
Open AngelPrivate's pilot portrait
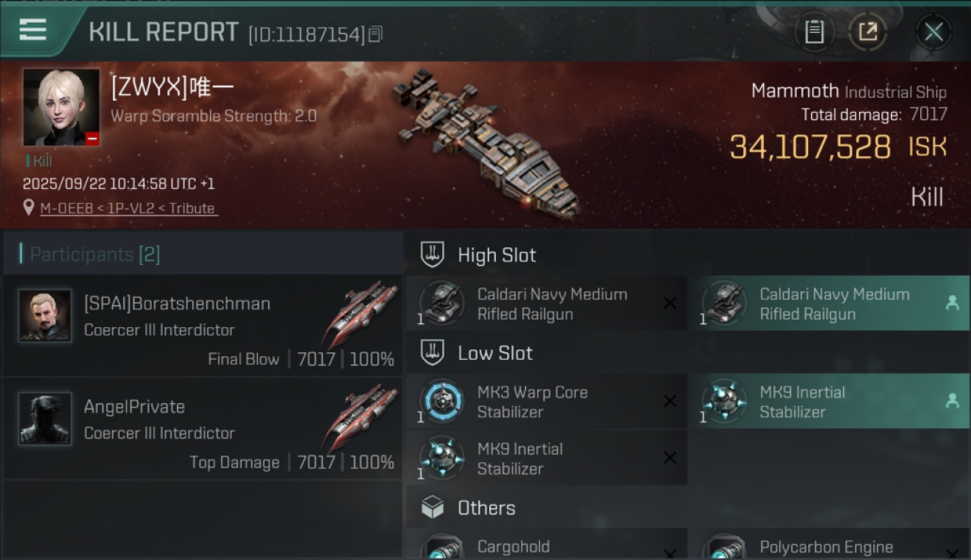tap(45, 419)
